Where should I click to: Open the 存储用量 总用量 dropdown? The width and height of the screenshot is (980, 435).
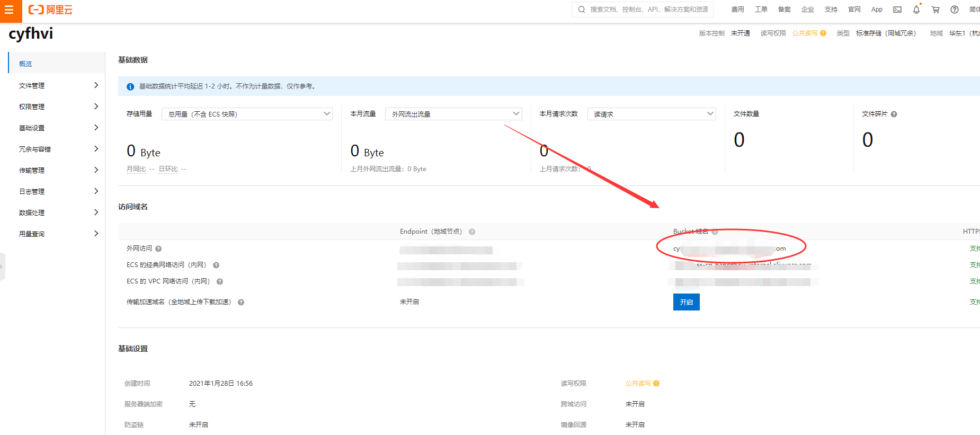(x=247, y=114)
